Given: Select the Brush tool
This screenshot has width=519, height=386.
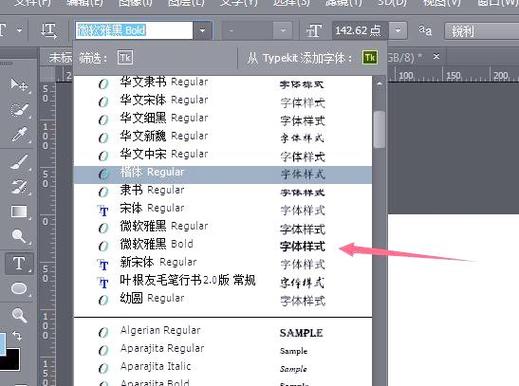Looking at the screenshot, I should [18, 161].
